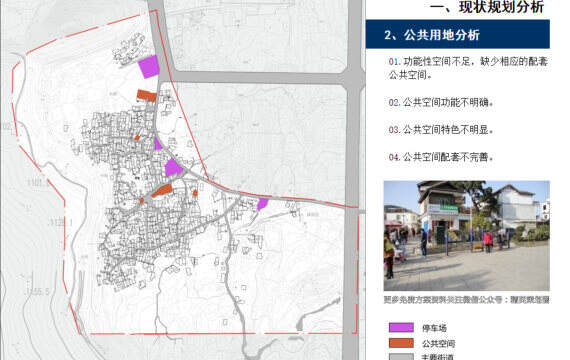Click the 一、现状规划分析 title
Viewport: 570px width, 360px height.
pyautogui.click(x=487, y=7)
